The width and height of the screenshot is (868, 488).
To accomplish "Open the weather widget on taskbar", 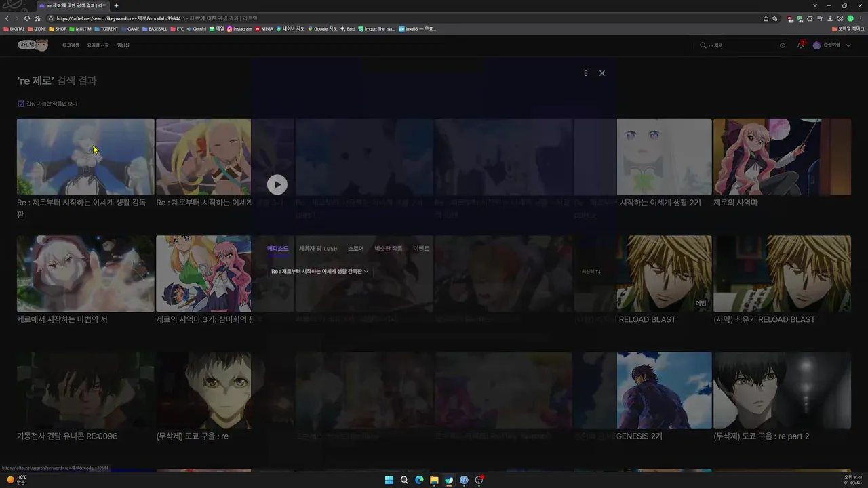I will (x=16, y=480).
